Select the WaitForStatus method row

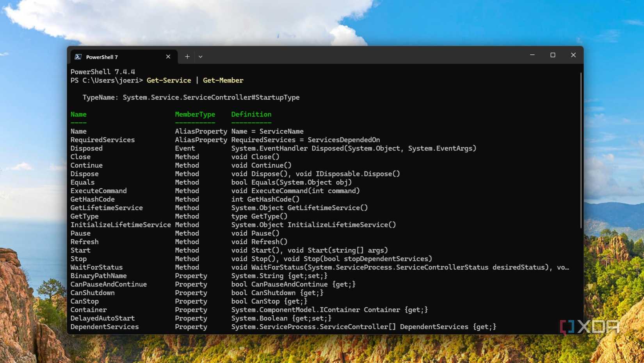(x=96, y=267)
